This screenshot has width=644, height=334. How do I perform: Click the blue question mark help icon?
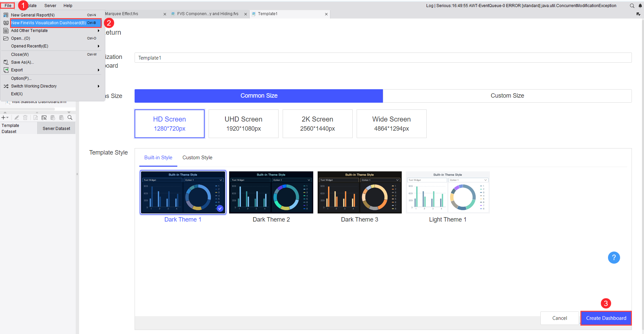tap(614, 258)
